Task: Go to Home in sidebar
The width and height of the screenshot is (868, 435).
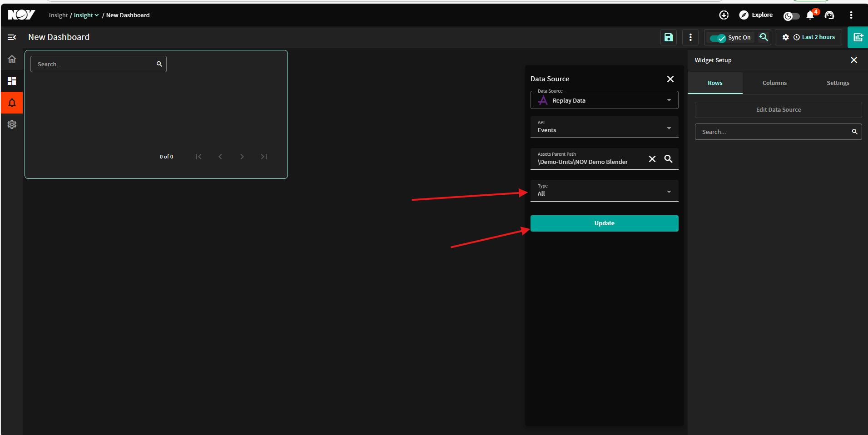Action: click(12, 59)
